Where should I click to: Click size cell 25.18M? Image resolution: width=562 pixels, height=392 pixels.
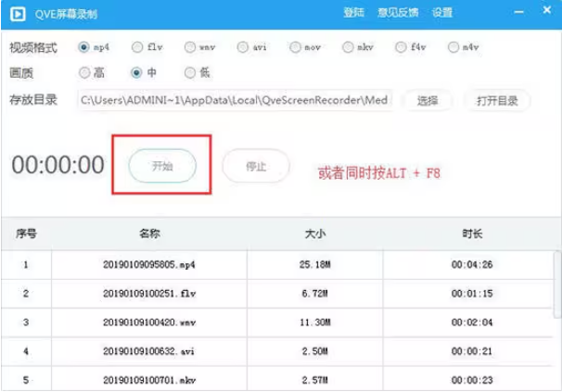click(x=315, y=265)
